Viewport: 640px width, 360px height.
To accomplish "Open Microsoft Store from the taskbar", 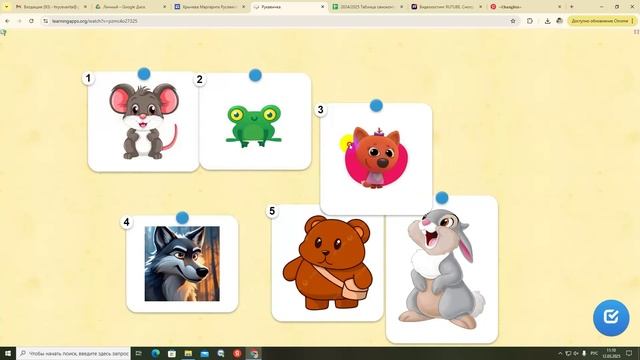I will [172, 353].
